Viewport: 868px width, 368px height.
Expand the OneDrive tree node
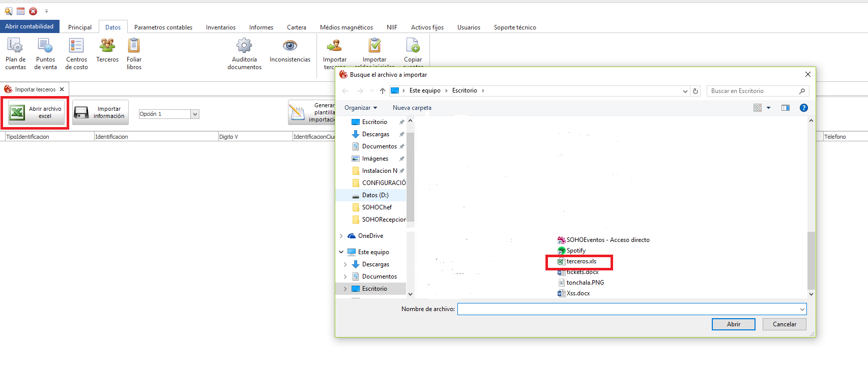(x=341, y=236)
